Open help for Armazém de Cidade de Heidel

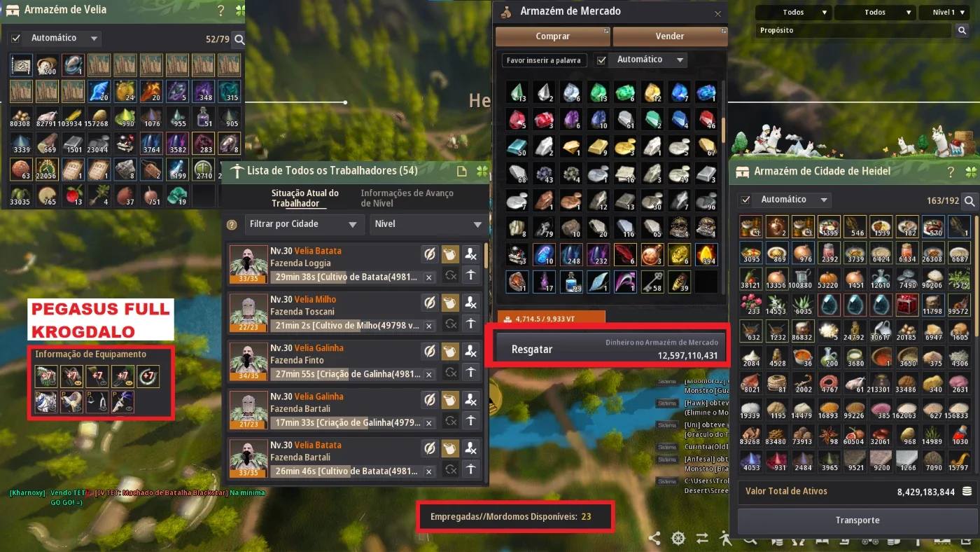point(951,172)
